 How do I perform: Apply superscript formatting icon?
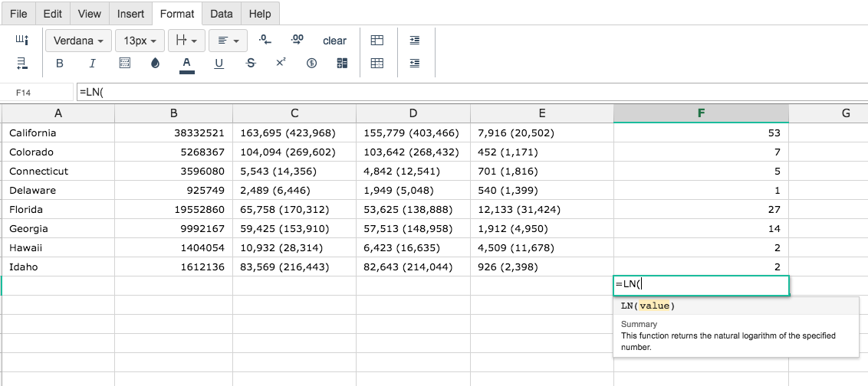pyautogui.click(x=281, y=63)
